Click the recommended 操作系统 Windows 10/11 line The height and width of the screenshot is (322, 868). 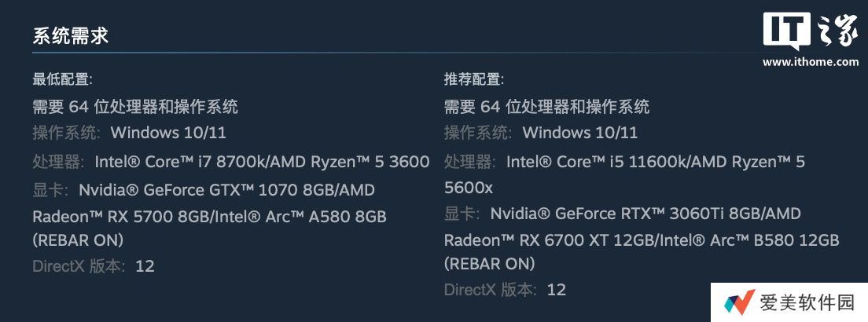click(x=541, y=132)
